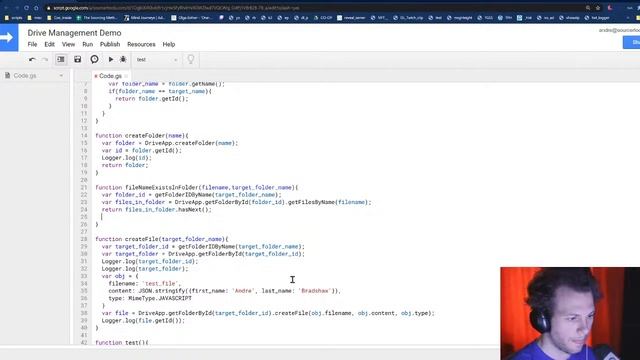Viewport: 640px width, 360px height.
Task: Run the selected function with play button
Action: click(x=111, y=60)
